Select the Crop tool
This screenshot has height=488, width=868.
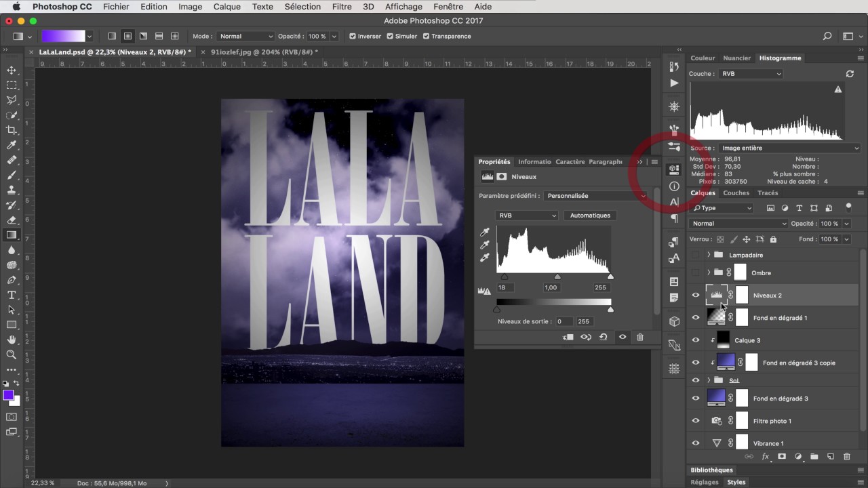point(12,130)
